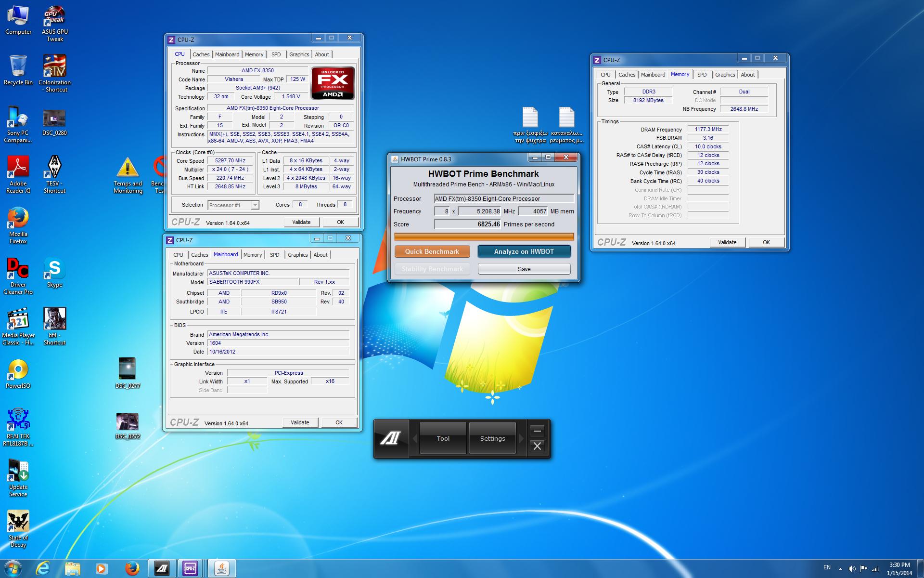
Task: Open the καταναλω ρευματος text file
Action: coord(566,125)
